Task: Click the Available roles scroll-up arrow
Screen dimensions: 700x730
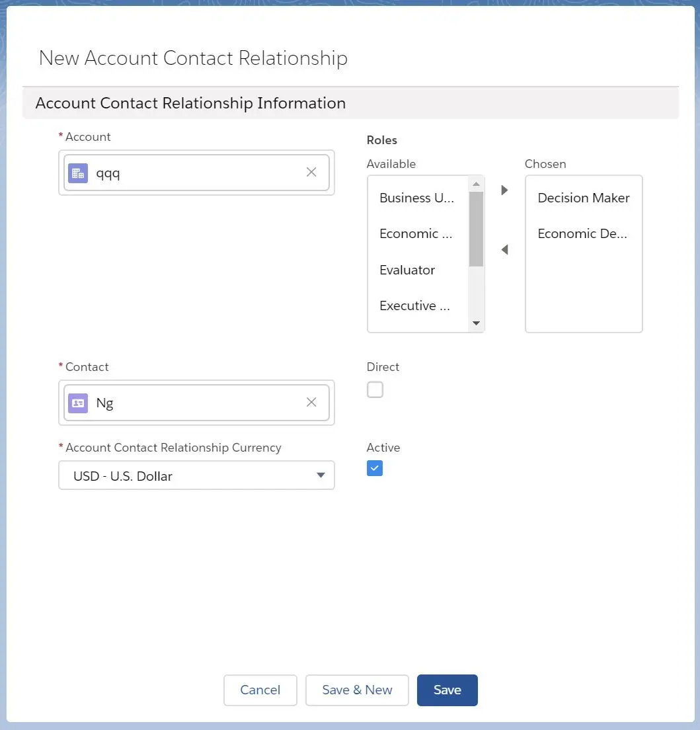Action: click(476, 184)
